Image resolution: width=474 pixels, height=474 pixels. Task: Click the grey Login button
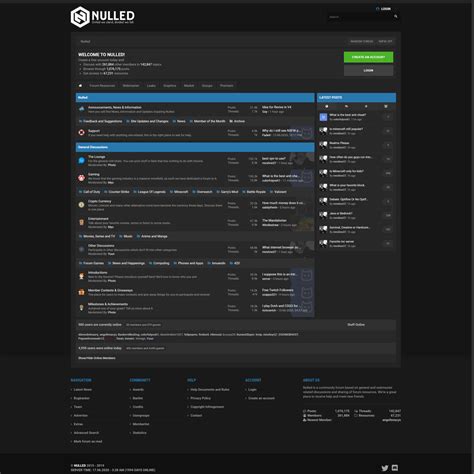368,70
